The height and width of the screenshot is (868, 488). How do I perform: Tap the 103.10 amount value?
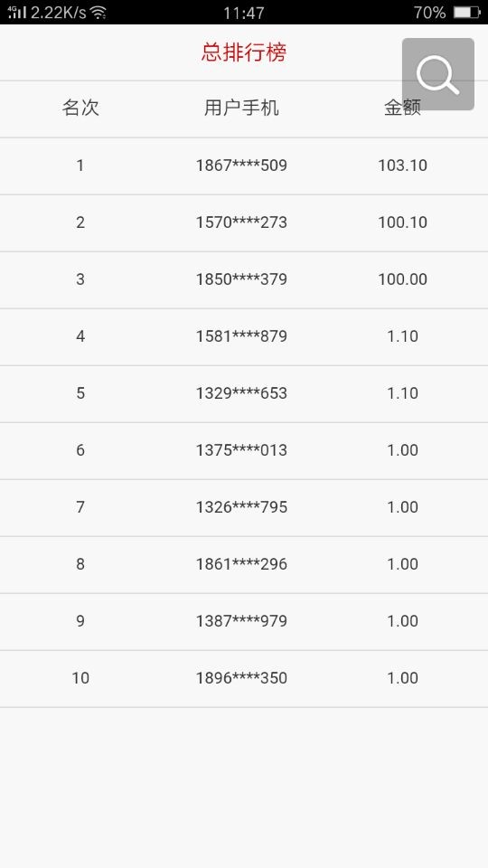(x=402, y=165)
